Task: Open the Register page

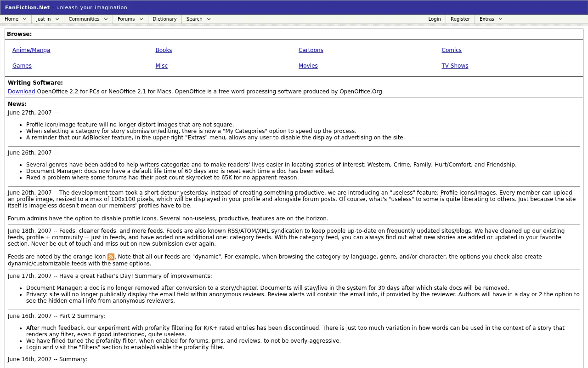Action: tap(460, 19)
